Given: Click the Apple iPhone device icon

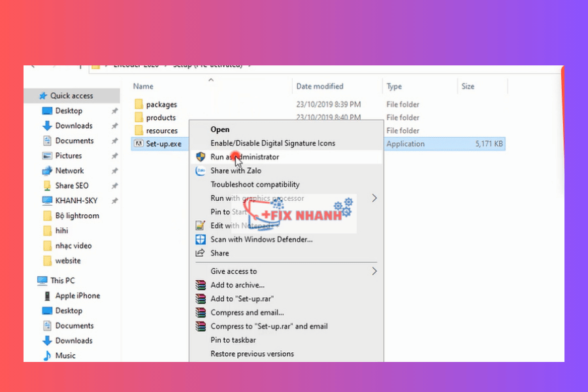Looking at the screenshot, I should click(x=47, y=296).
